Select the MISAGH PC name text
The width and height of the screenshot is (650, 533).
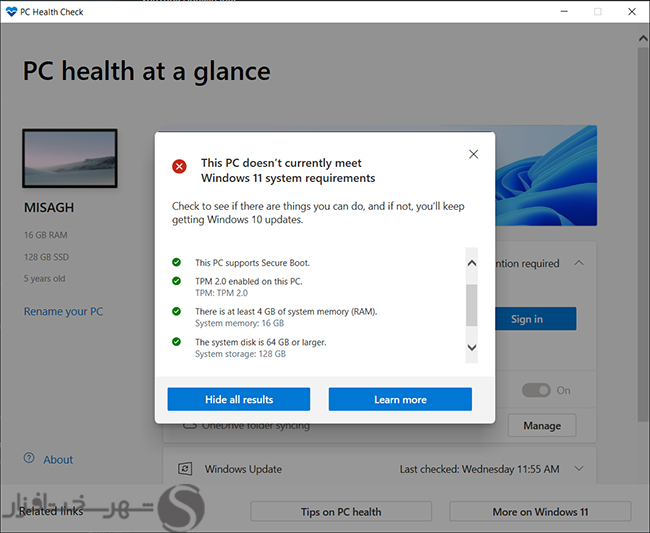point(49,207)
